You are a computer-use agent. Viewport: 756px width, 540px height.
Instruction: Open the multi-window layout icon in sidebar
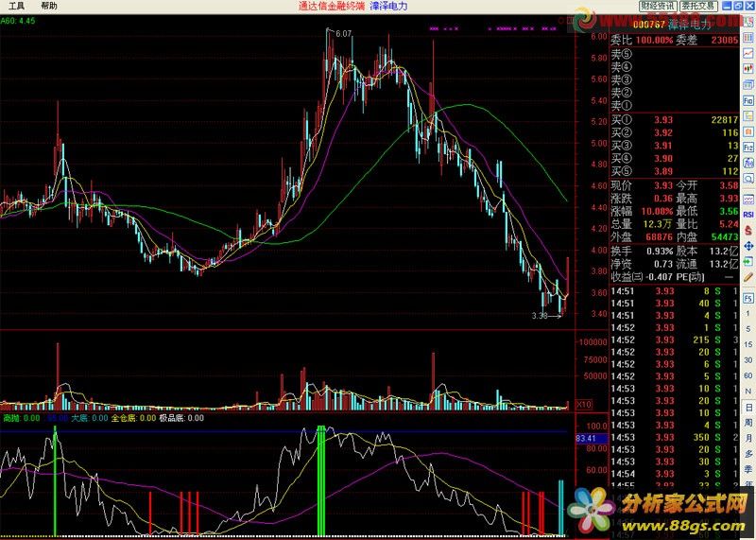tap(748, 84)
